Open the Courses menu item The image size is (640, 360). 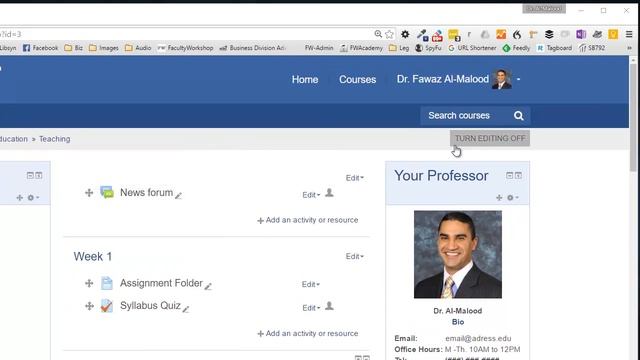pyautogui.click(x=358, y=80)
